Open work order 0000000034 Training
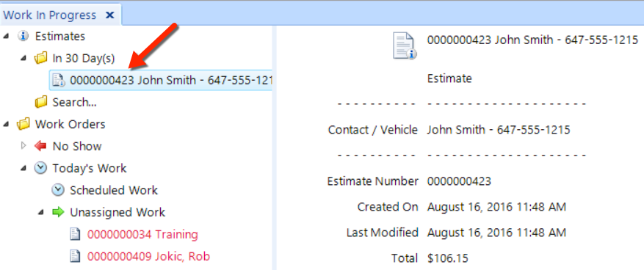 tap(142, 235)
